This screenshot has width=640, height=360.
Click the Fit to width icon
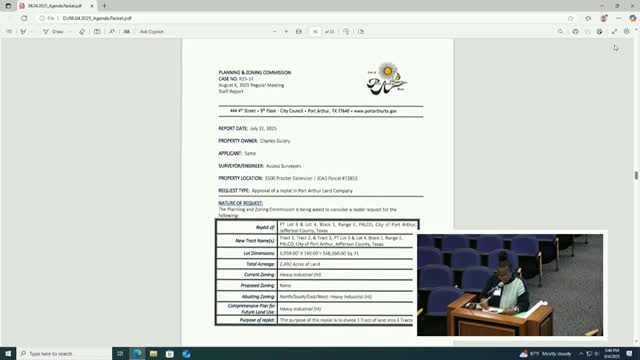[299, 31]
